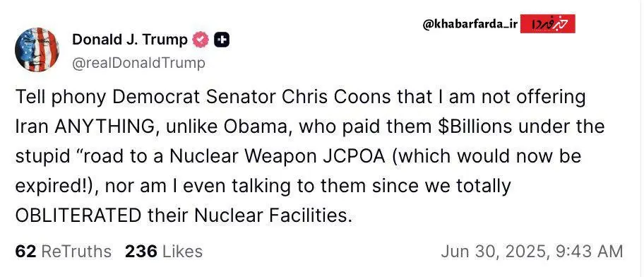Click the phrase Nuclear Facilities
Image resolution: width=644 pixels, height=277 pixels.
click(x=273, y=216)
